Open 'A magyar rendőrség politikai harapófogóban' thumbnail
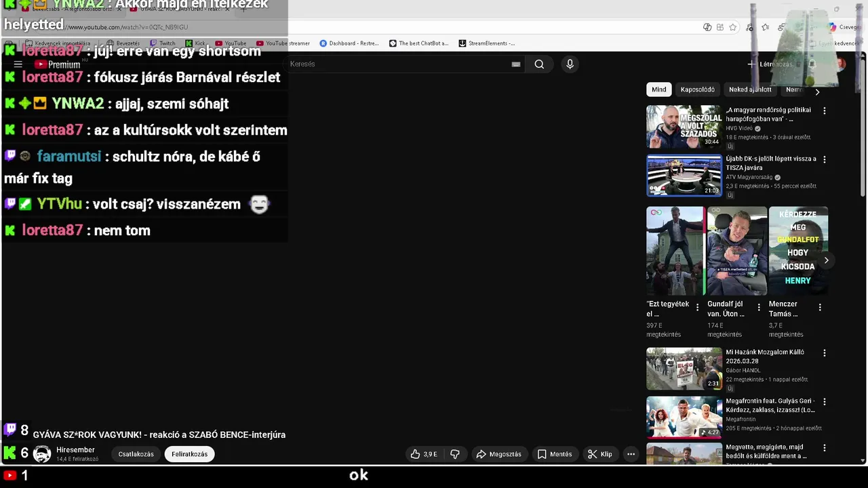868x488 pixels. click(x=684, y=127)
